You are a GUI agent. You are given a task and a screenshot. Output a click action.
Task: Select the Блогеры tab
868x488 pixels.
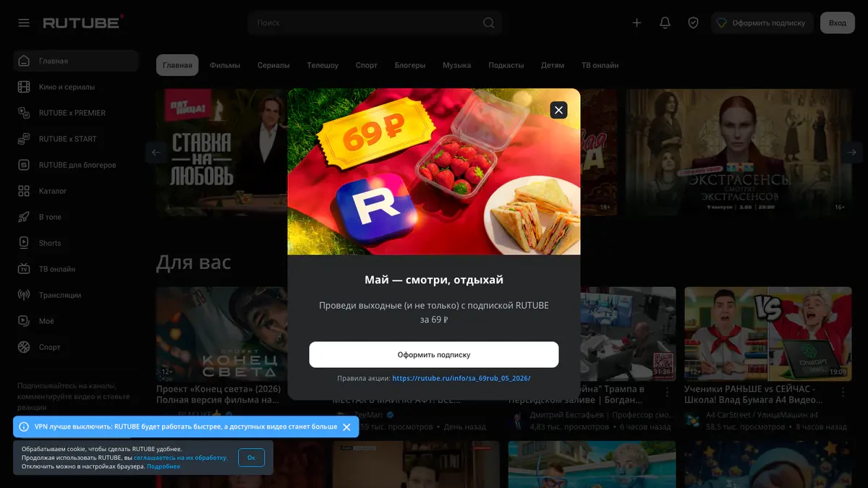click(410, 65)
